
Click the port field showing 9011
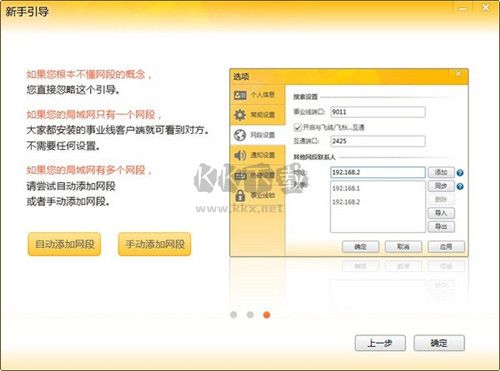click(x=378, y=112)
